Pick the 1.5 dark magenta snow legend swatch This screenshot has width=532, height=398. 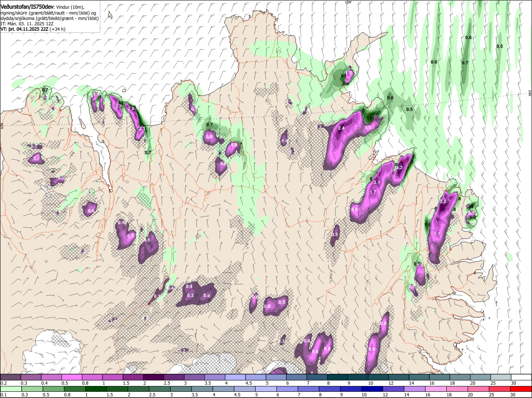pos(133,377)
